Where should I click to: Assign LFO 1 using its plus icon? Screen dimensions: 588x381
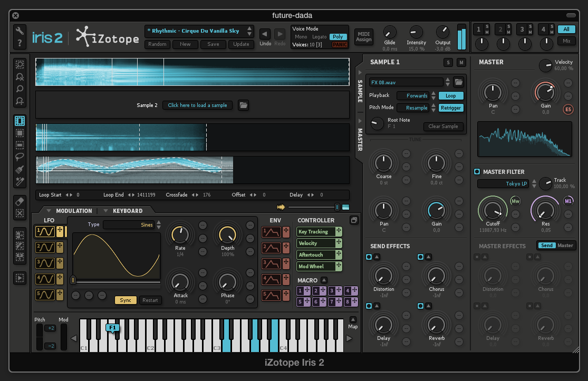click(60, 231)
